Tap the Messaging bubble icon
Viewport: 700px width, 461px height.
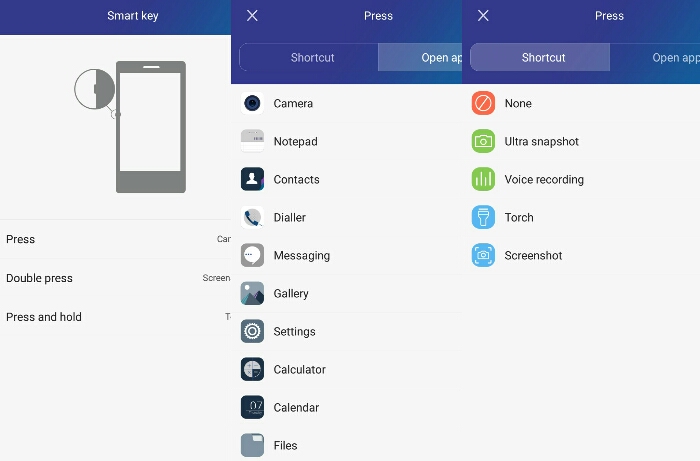(252, 255)
